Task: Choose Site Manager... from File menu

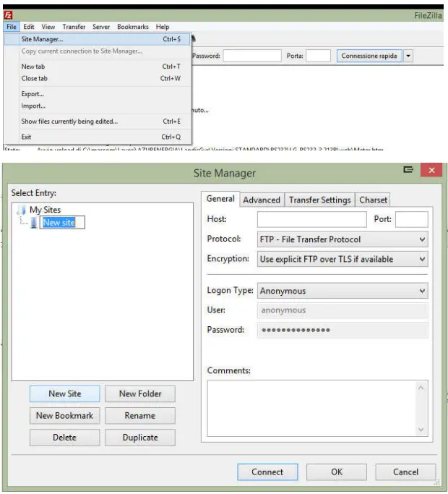Action: point(98,39)
